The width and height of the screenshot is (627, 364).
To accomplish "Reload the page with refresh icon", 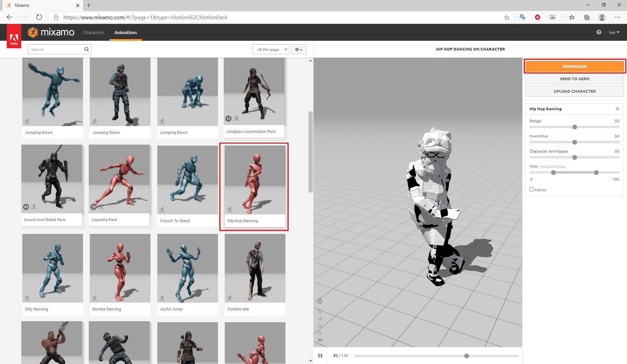I will 39,17.
